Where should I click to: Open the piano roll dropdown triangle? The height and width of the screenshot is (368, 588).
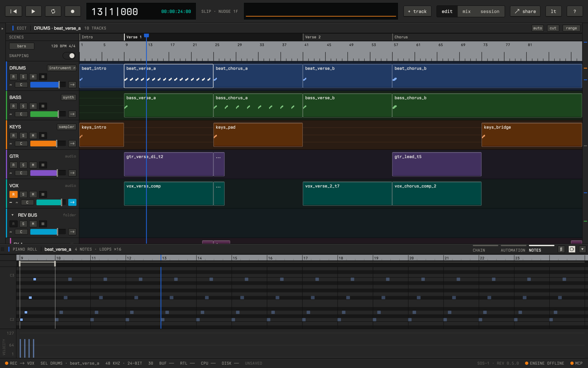582,249
